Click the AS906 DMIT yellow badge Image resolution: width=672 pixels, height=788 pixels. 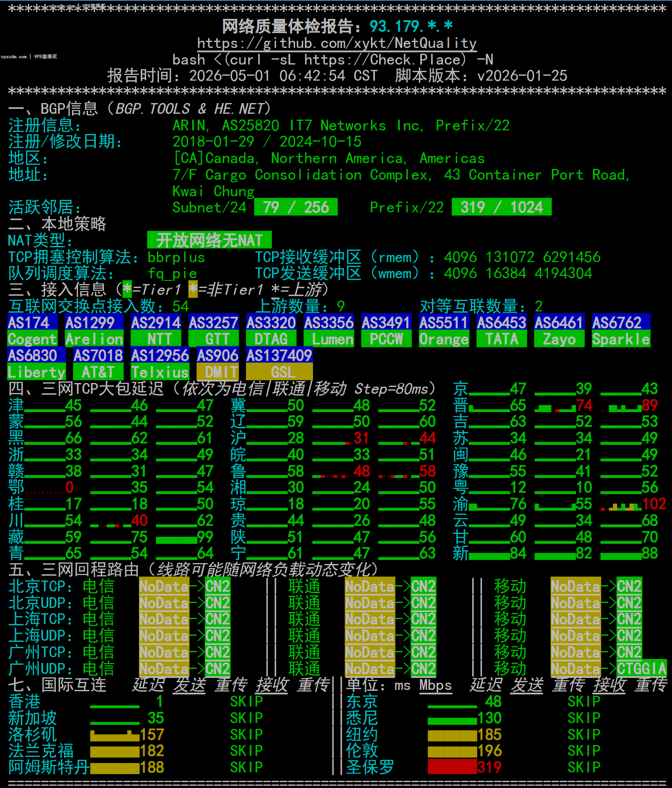[218, 364]
